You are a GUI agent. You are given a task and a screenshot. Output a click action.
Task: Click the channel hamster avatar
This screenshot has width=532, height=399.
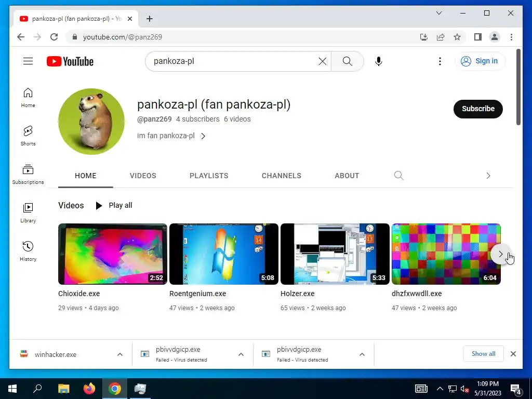[x=91, y=122]
